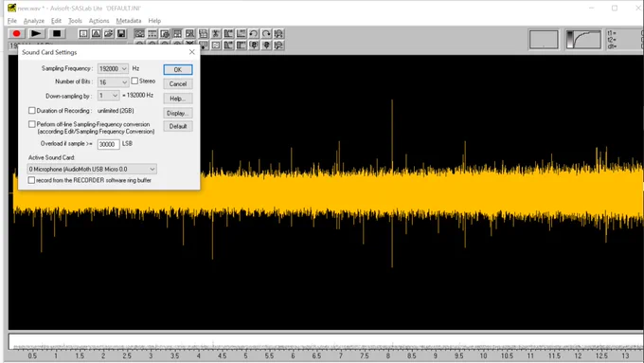Click the 'unlimited (2GB)' duration text
Screen dimensions: 644x363
(x=116, y=111)
